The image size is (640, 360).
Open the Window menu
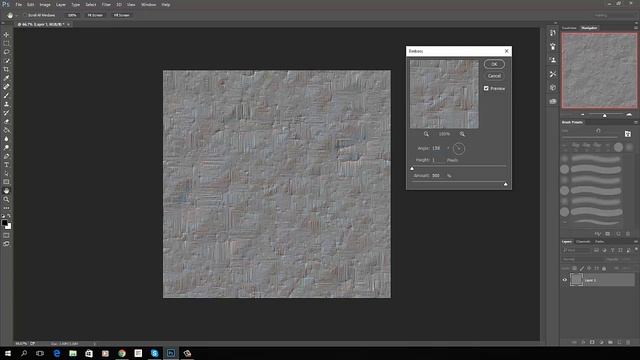(148, 4)
